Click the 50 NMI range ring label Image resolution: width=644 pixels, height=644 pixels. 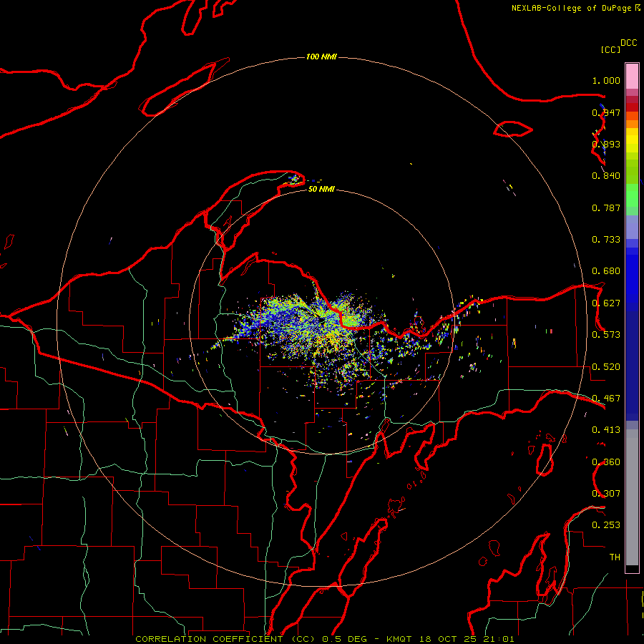[321, 189]
